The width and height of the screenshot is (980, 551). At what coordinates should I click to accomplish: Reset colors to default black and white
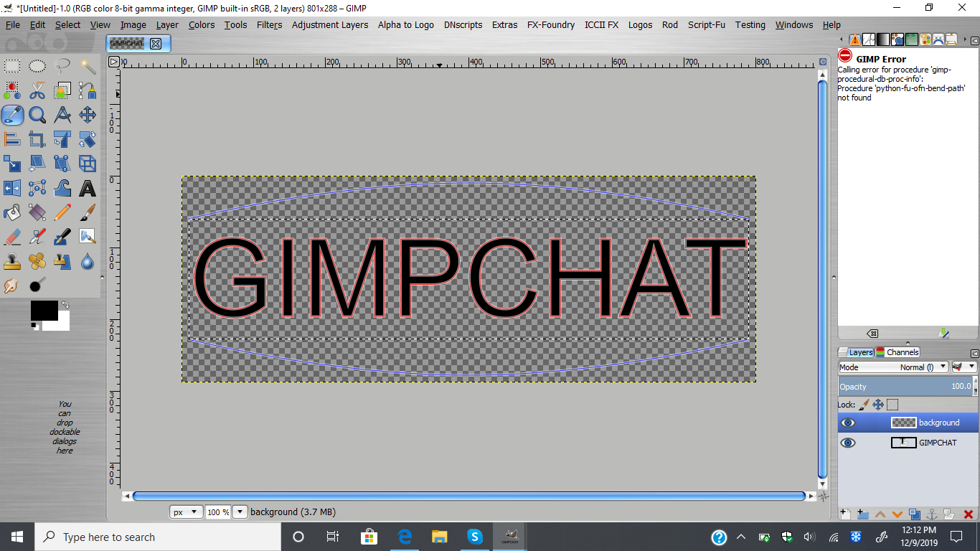35,326
